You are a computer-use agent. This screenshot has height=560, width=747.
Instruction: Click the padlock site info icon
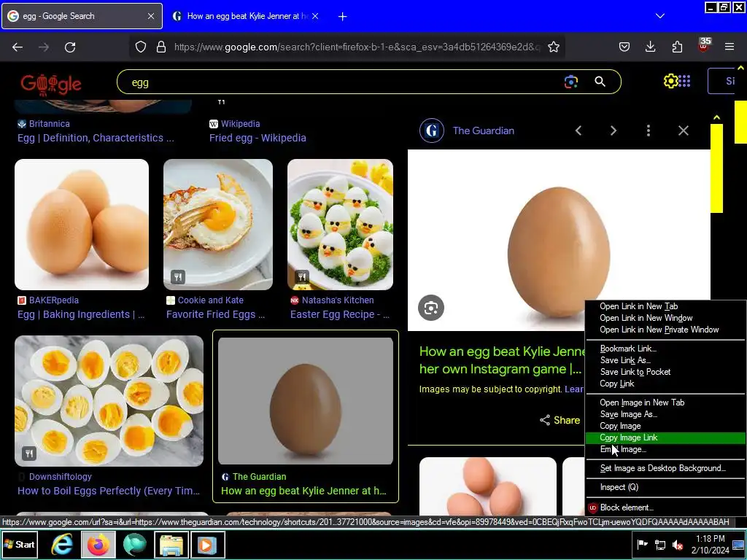[x=161, y=47]
